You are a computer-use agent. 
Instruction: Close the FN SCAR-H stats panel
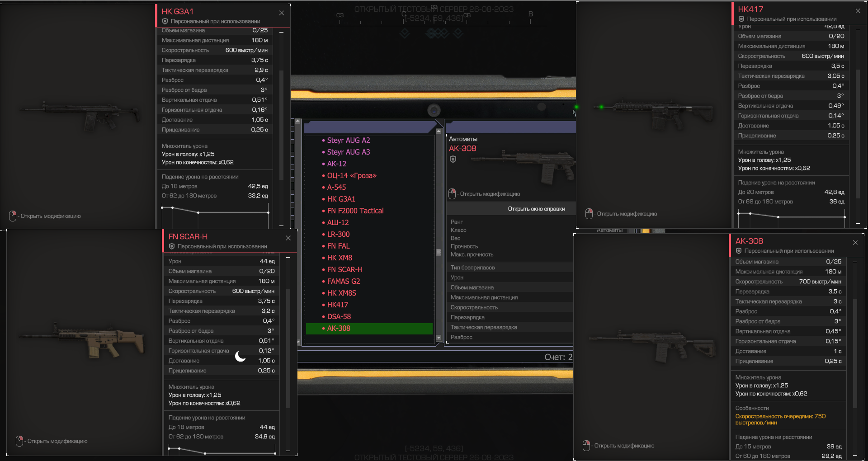pyautogui.click(x=288, y=238)
